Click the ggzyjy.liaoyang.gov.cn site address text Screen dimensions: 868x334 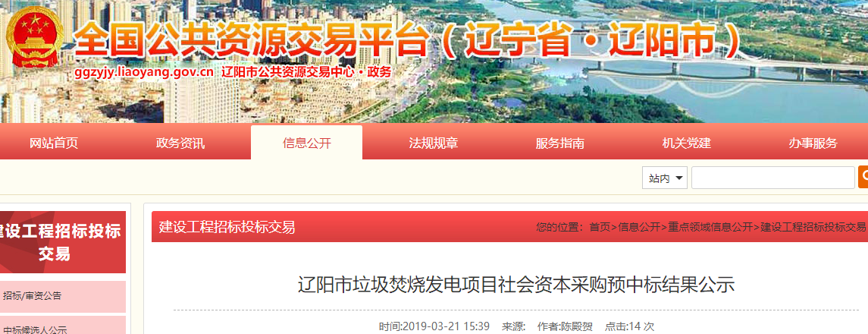click(x=144, y=72)
